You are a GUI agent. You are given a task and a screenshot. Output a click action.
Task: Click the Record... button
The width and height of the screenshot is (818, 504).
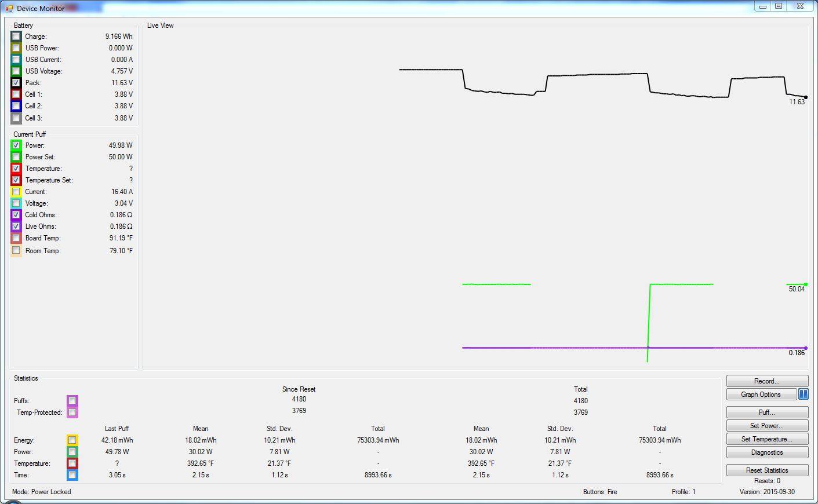(x=766, y=381)
